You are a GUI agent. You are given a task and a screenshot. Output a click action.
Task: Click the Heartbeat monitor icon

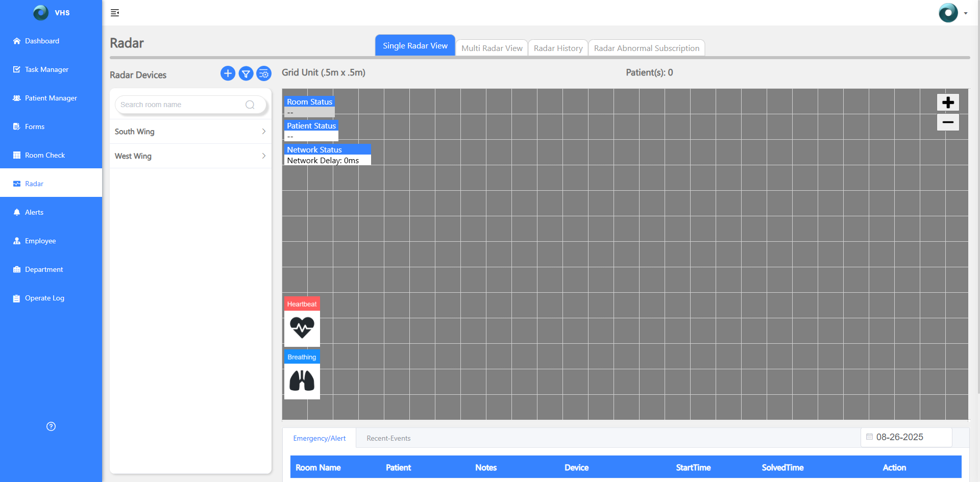coord(302,328)
